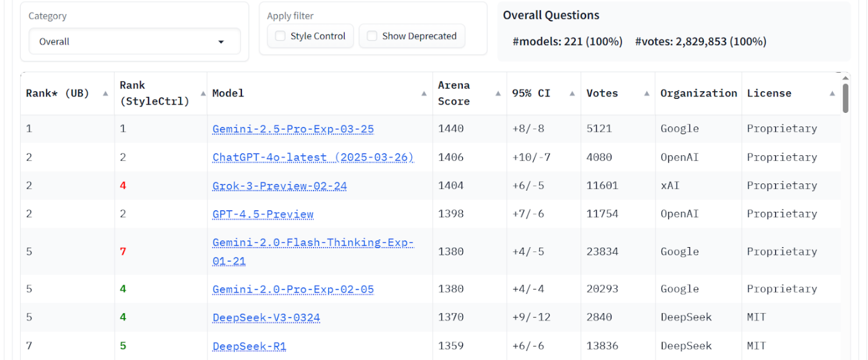Open Gemini-2.0-Flash-Thinking-Exp-01-21 link

coord(313,252)
